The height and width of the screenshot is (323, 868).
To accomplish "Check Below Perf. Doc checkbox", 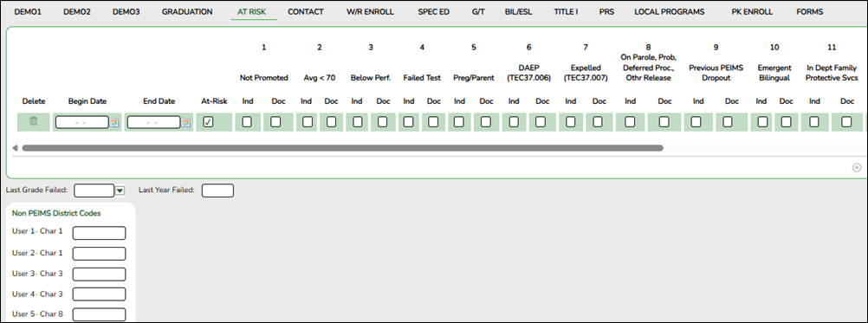I will click(383, 122).
